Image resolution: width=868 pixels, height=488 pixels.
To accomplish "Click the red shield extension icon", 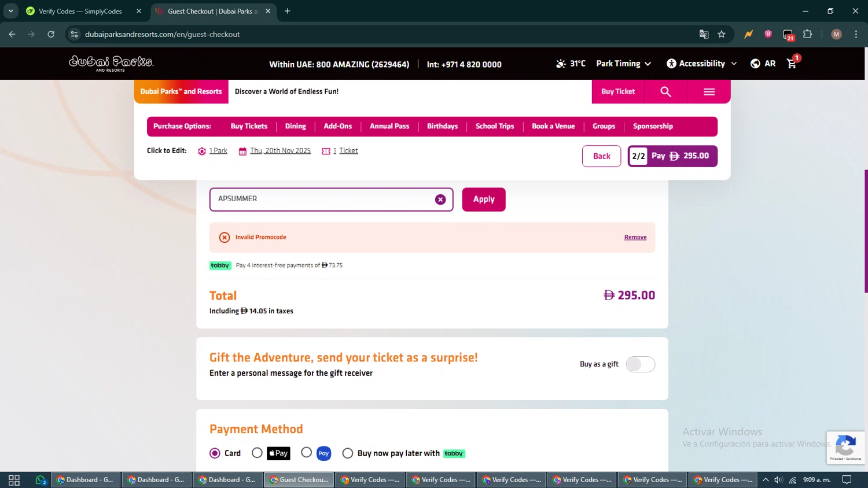I will click(768, 34).
